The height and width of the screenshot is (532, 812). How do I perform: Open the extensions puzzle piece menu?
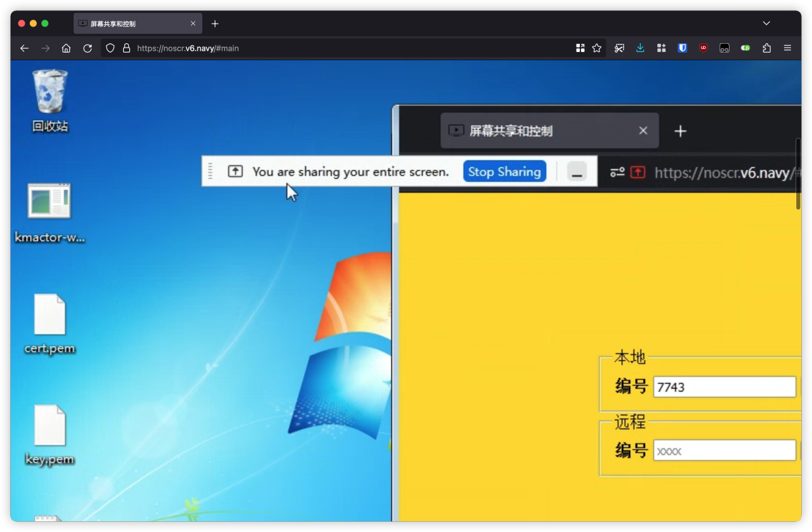coord(766,48)
